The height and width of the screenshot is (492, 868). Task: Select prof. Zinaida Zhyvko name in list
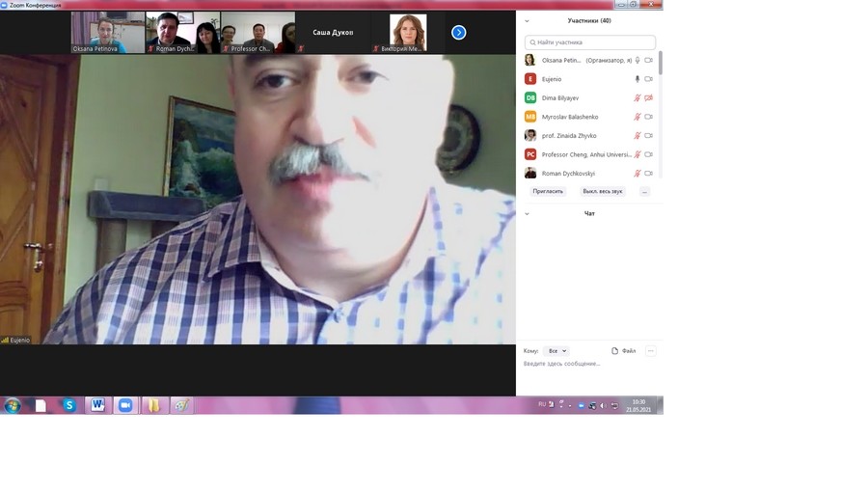click(569, 136)
